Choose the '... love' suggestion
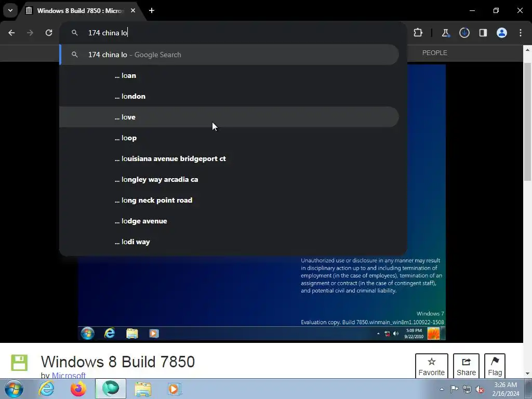Screen dimensions: 532x399 pyautogui.click(x=229, y=117)
